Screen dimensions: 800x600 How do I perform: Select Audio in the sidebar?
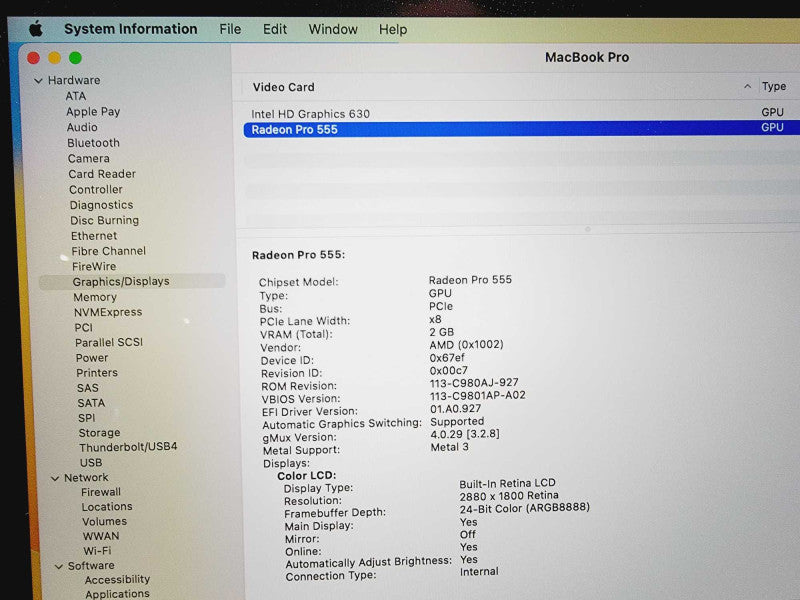[x=82, y=127]
